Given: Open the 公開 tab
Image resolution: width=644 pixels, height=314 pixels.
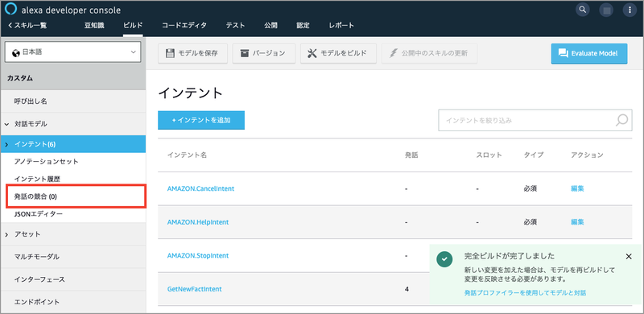Looking at the screenshot, I should [270, 26].
